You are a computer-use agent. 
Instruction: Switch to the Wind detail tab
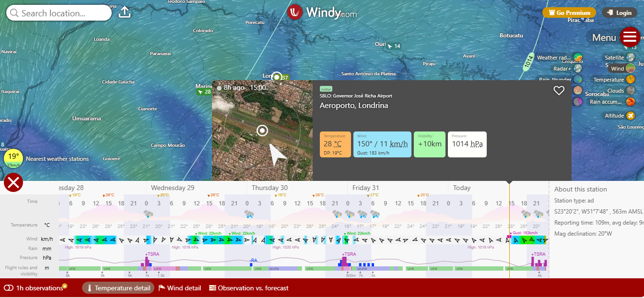coord(180,288)
